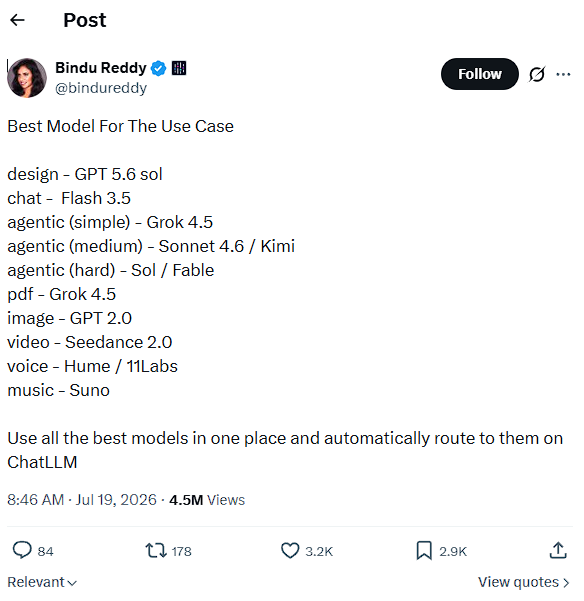Screen dimensions: 584x601
Task: Follow Bindu Reddy with the Follow button
Action: coord(479,74)
